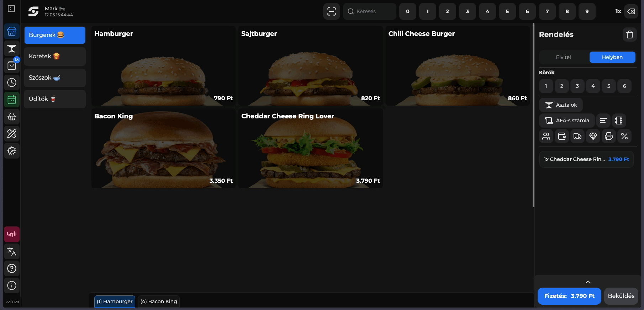The width and height of the screenshot is (644, 310).
Task: Open the shopping bag orders icon
Action: tap(12, 65)
